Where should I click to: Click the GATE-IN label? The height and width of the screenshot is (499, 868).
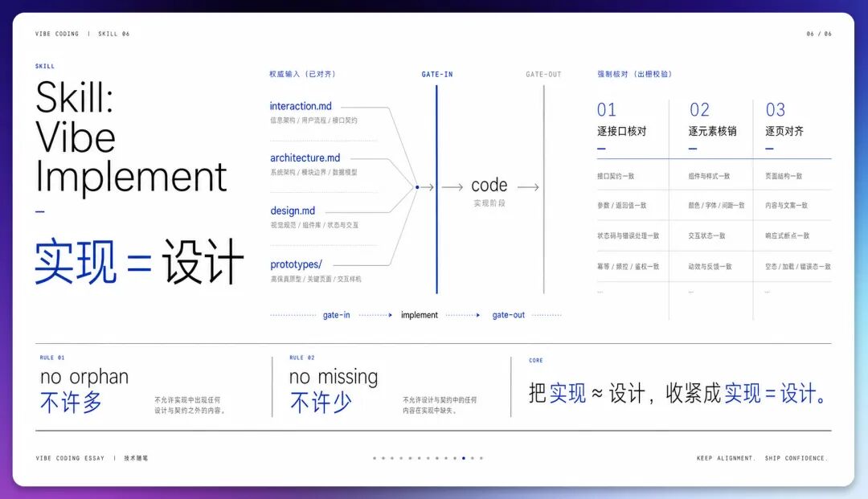436,74
